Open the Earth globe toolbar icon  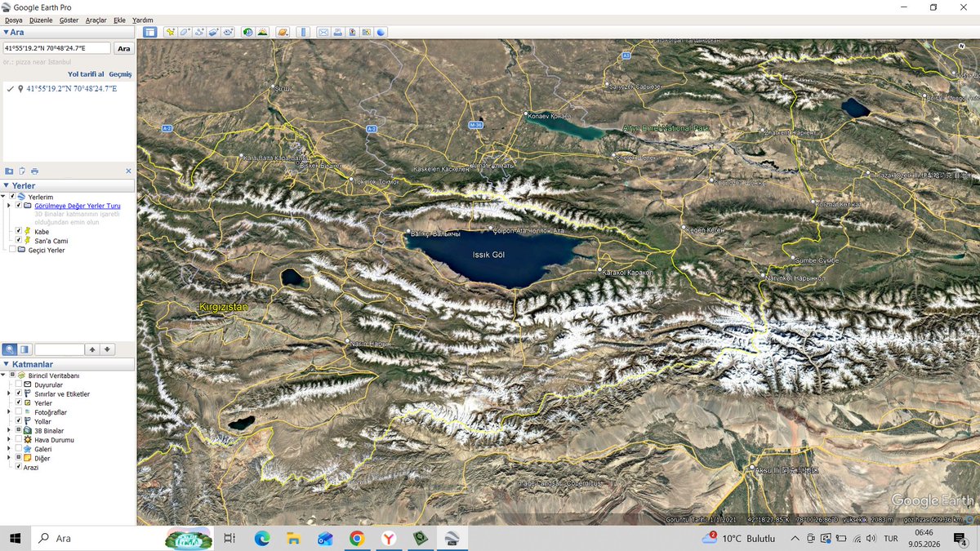click(381, 32)
